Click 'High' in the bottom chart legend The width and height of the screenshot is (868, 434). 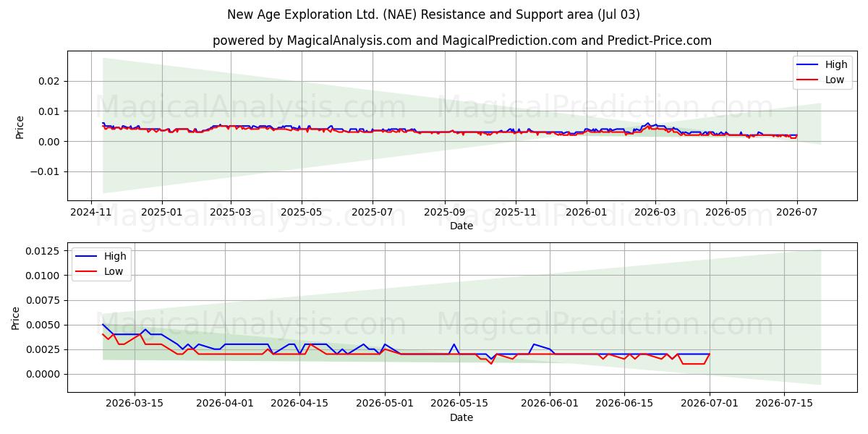coord(115,256)
